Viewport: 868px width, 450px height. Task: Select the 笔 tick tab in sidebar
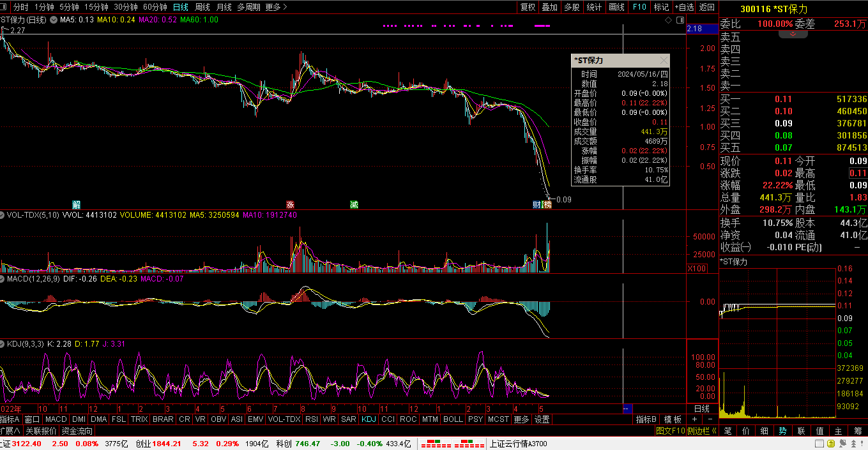(727, 431)
